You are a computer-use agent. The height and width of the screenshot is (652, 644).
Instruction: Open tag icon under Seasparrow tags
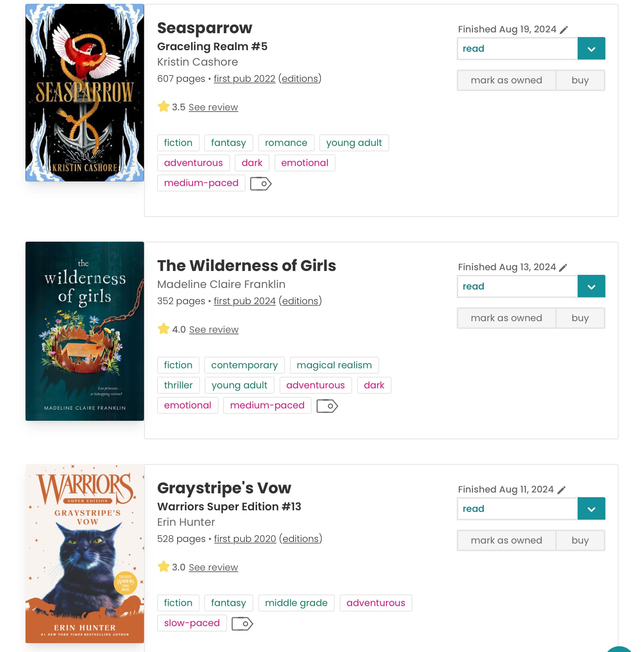coord(261,184)
